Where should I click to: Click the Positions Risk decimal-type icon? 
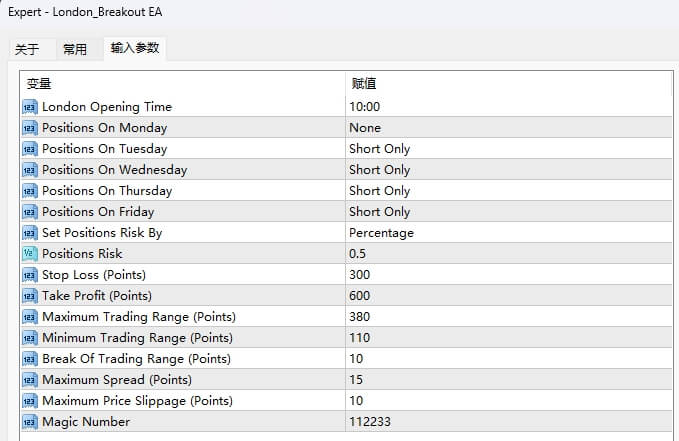(29, 254)
